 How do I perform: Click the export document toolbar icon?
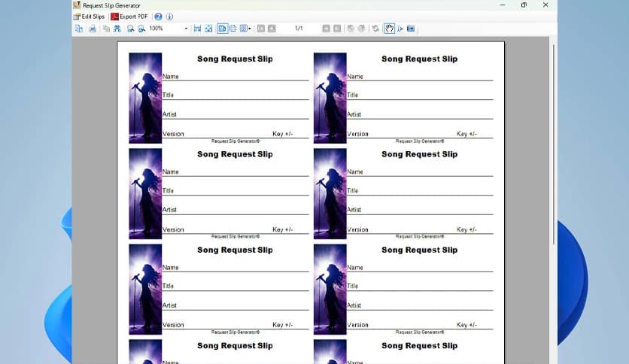pyautogui.click(x=79, y=29)
